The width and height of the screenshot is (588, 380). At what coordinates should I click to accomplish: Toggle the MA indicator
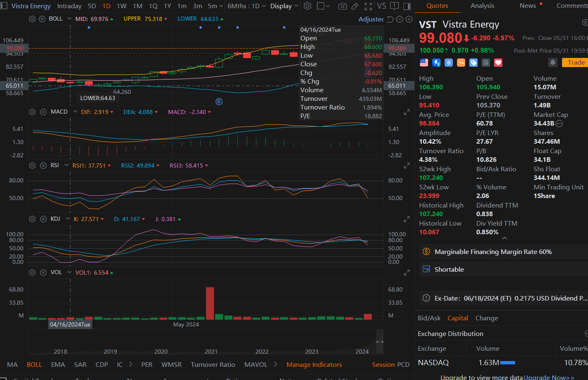12,365
